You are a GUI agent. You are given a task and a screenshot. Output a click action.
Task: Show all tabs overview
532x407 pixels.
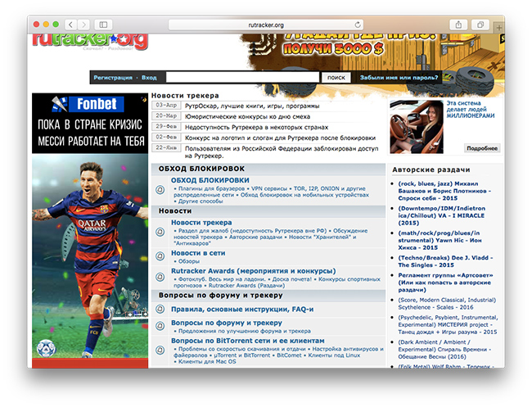480,25
